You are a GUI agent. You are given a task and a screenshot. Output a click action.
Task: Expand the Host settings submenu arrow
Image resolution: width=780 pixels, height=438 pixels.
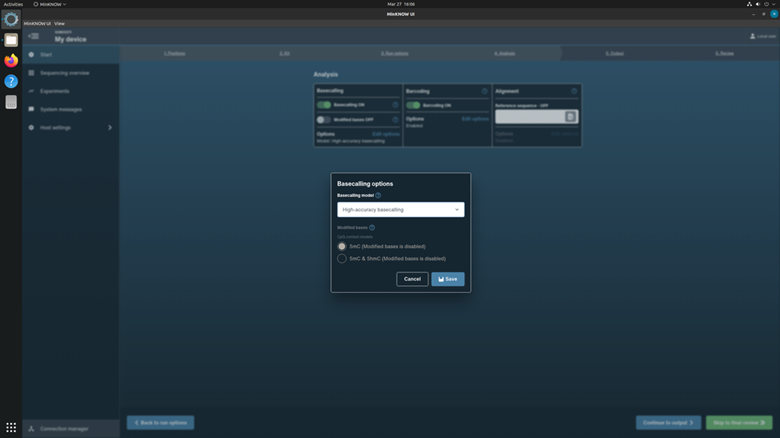click(110, 128)
